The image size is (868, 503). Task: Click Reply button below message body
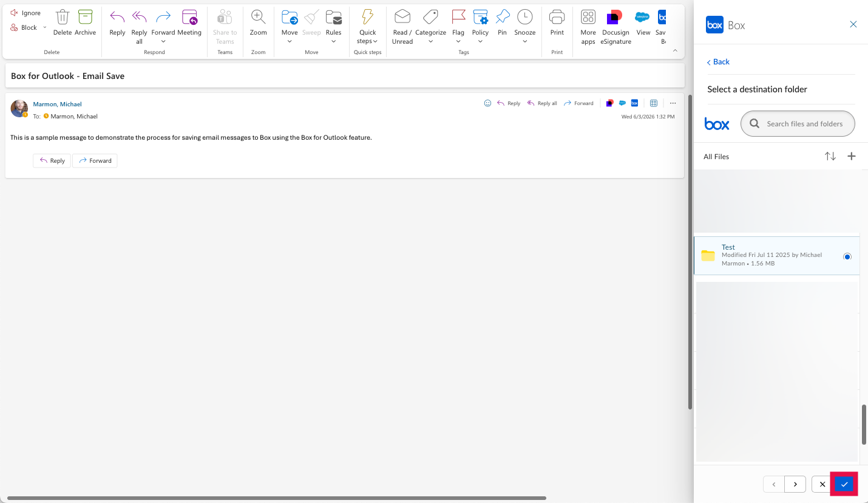(52, 160)
